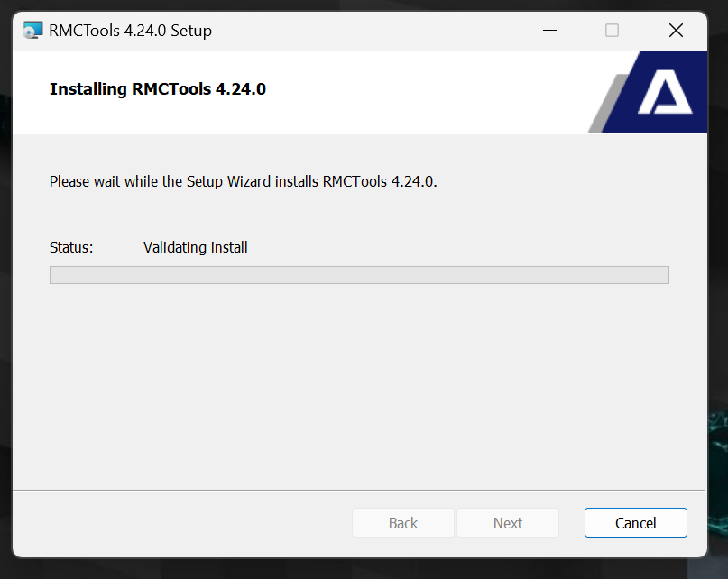Screen dimensions: 728x579
Task: Click the "Installing RMCTools 4.24.0" heading
Action: pyautogui.click(x=158, y=88)
